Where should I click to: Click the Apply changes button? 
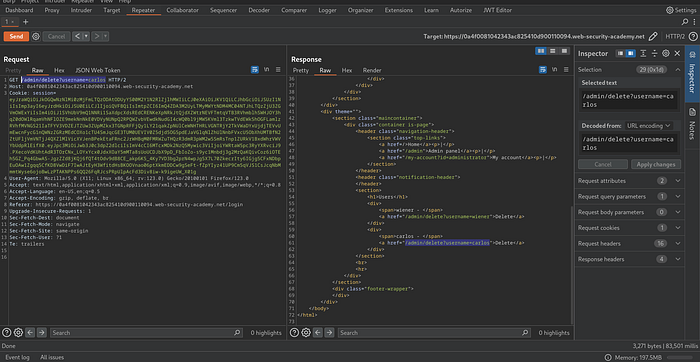[x=656, y=164]
